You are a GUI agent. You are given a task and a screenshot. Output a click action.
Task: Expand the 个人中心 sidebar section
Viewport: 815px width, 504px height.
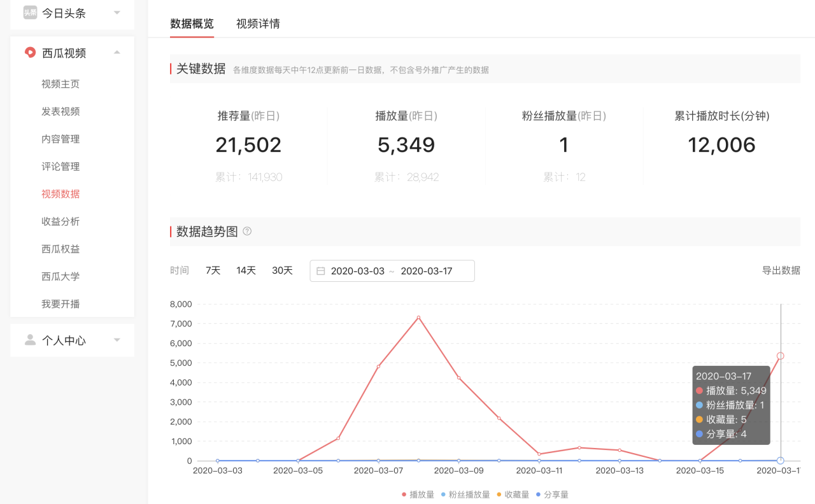[117, 340]
